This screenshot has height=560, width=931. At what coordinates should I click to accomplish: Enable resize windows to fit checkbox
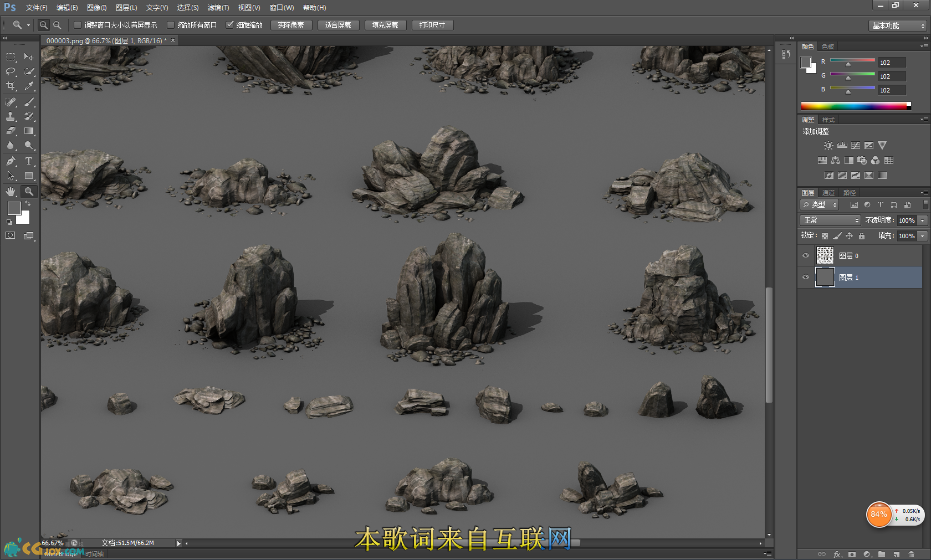click(78, 25)
